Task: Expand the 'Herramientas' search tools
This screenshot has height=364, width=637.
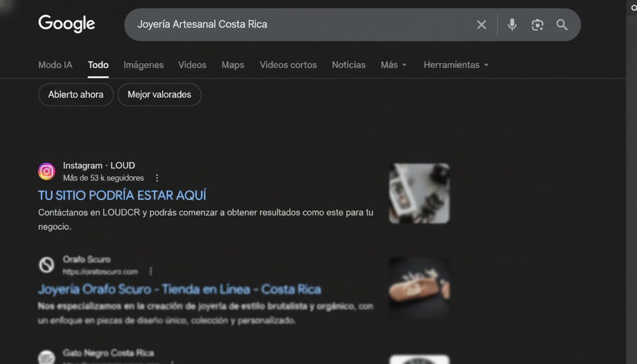Action: (455, 65)
